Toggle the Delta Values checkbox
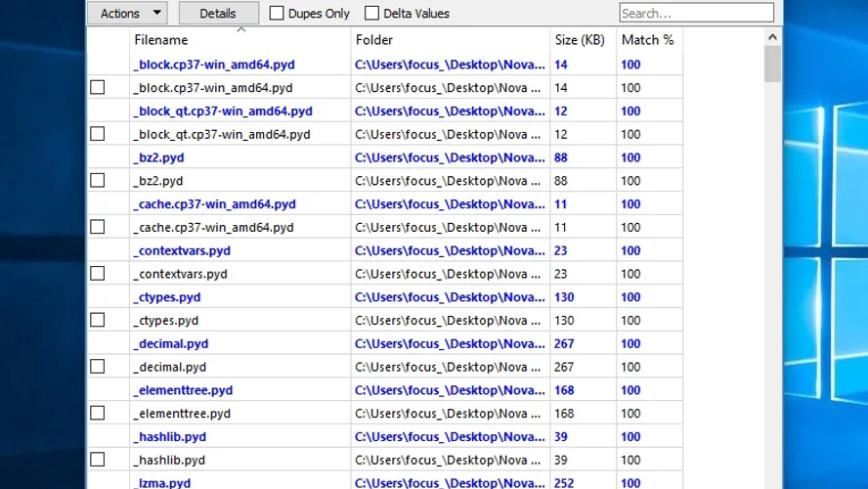 pyautogui.click(x=371, y=14)
